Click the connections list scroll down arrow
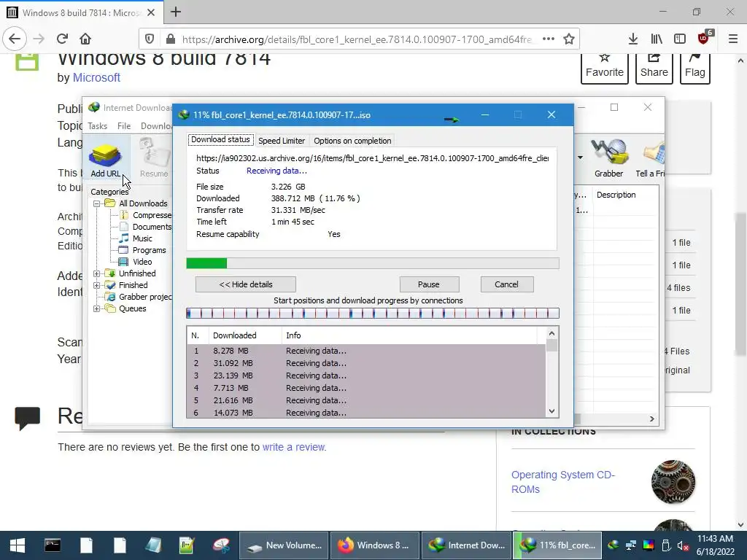747x560 pixels. click(551, 411)
